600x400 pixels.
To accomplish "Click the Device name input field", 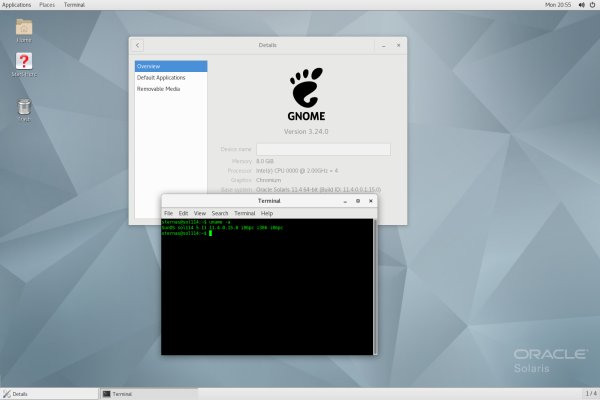I will point(322,148).
